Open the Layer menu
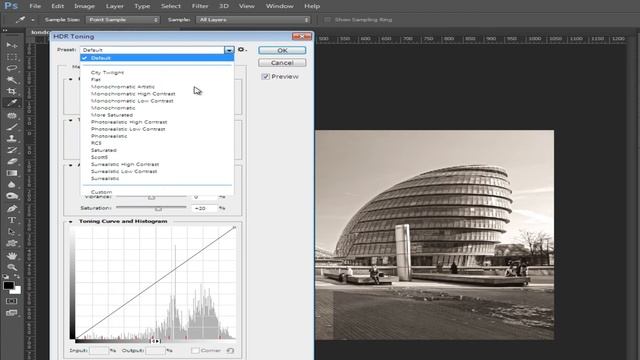Image resolution: width=640 pixels, height=360 pixels. click(x=115, y=6)
